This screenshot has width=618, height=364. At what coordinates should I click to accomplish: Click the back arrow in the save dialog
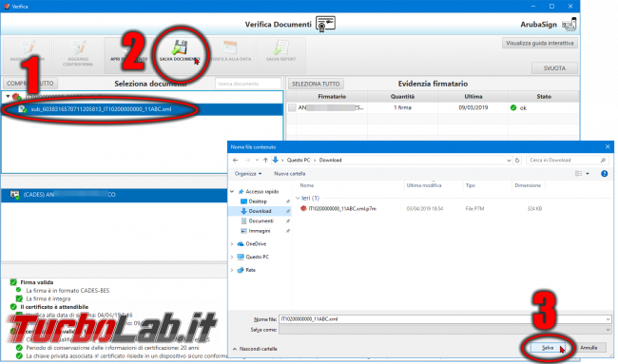(235, 160)
